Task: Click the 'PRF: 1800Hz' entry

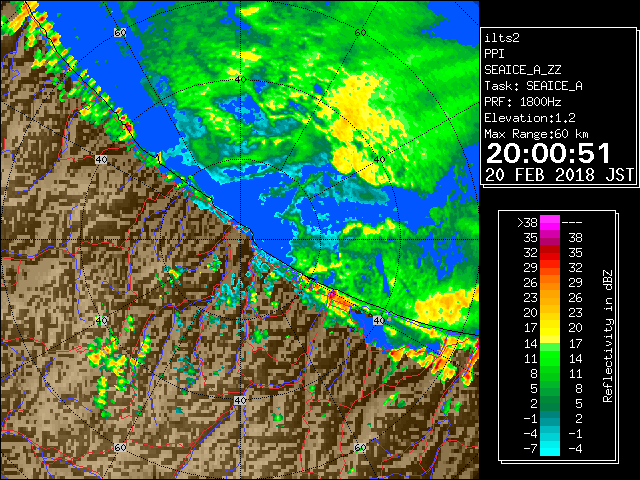Action: point(522,102)
